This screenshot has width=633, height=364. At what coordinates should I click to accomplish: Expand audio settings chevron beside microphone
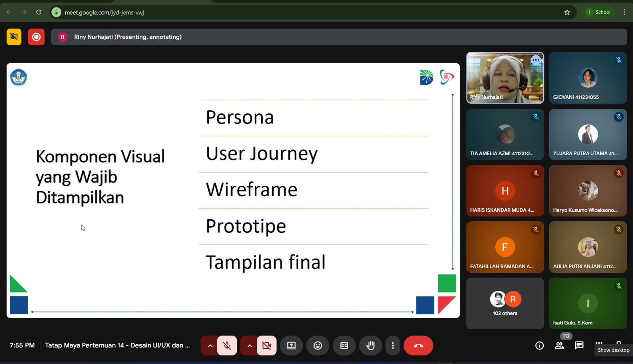210,346
